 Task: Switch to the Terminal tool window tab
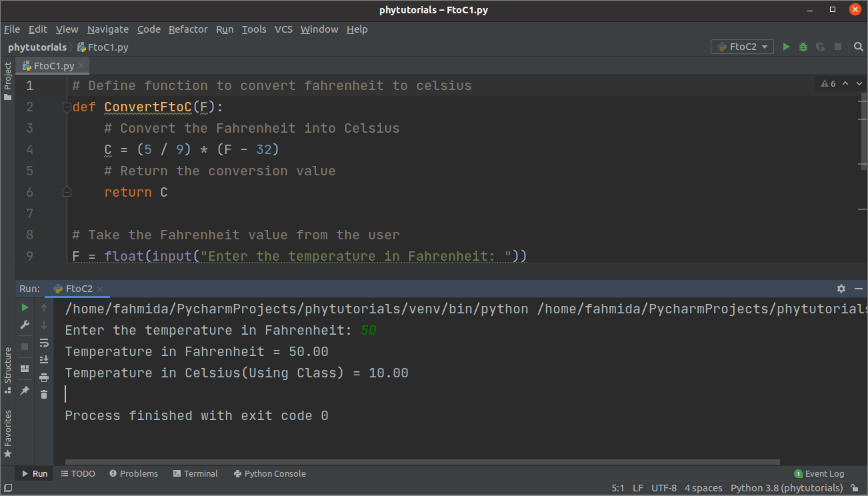pos(195,473)
